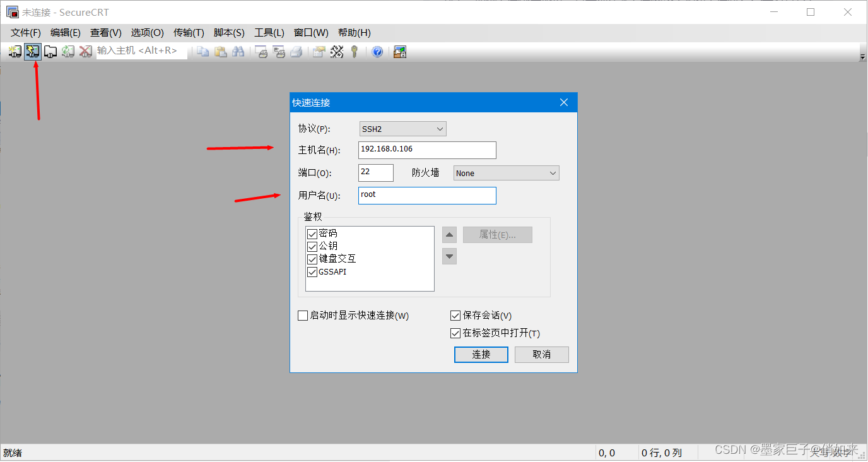Click the SecureFX launch toolbar icon

[399, 52]
